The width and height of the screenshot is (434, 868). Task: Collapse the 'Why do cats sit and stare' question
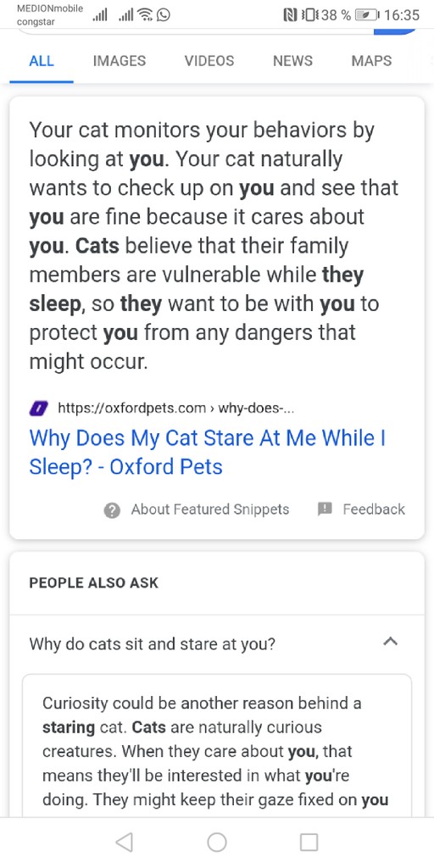(x=217, y=644)
